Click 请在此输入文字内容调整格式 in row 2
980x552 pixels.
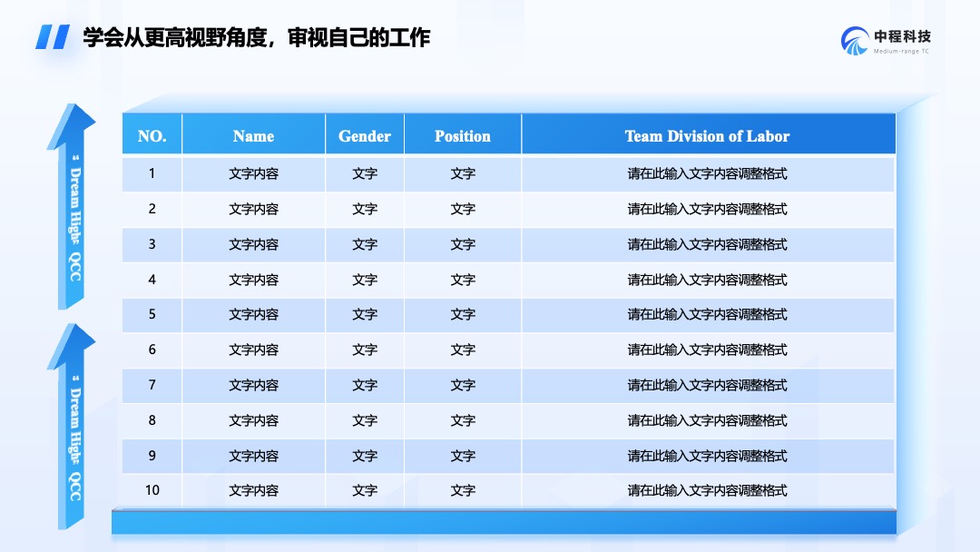[708, 210]
